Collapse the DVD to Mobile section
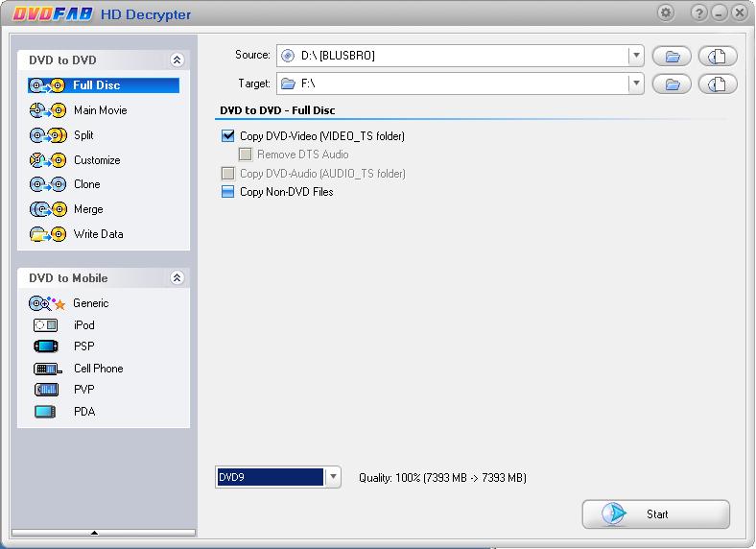 (x=177, y=278)
